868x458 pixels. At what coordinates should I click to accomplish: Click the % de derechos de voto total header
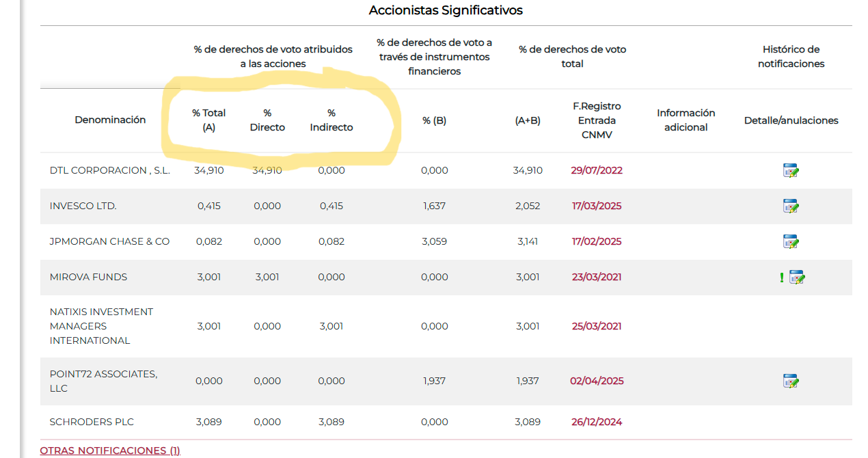tap(572, 57)
